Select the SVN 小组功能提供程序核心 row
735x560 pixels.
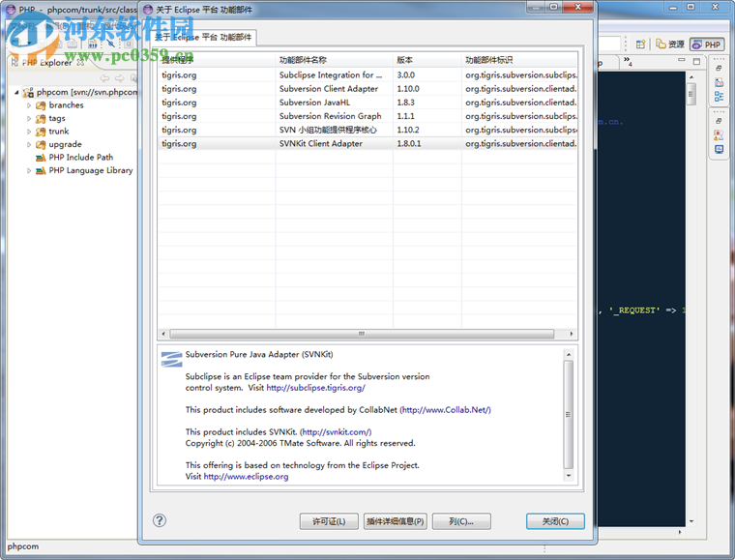(x=367, y=130)
